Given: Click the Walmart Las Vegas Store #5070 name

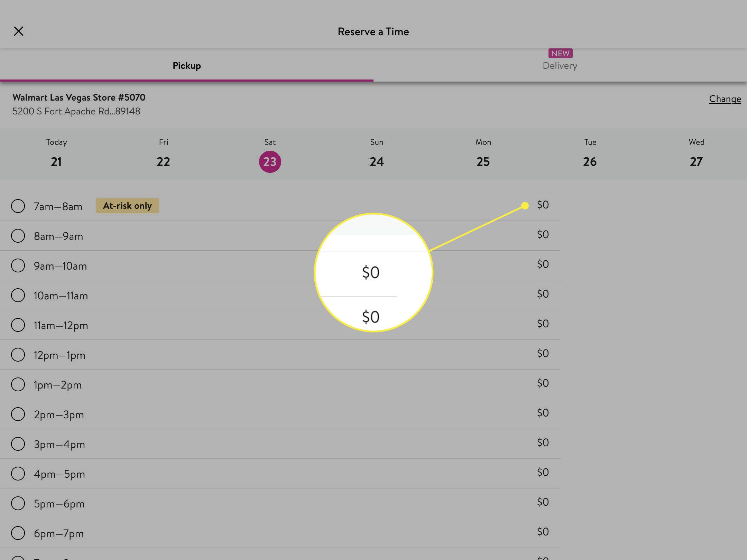Looking at the screenshot, I should [x=79, y=97].
